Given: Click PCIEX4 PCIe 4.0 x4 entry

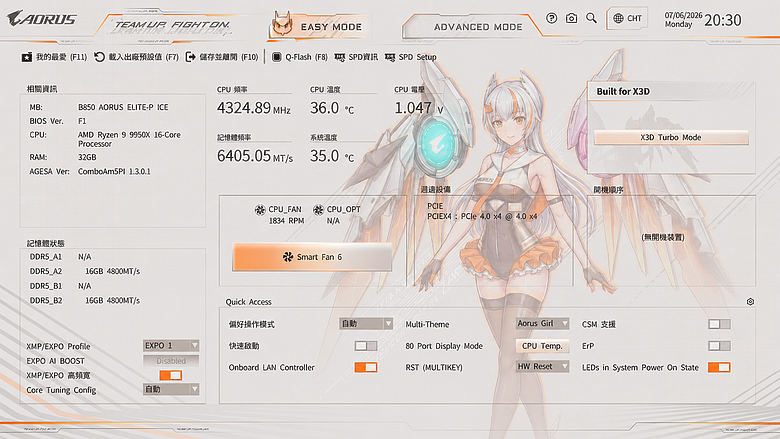Looking at the screenshot, I should [482, 217].
